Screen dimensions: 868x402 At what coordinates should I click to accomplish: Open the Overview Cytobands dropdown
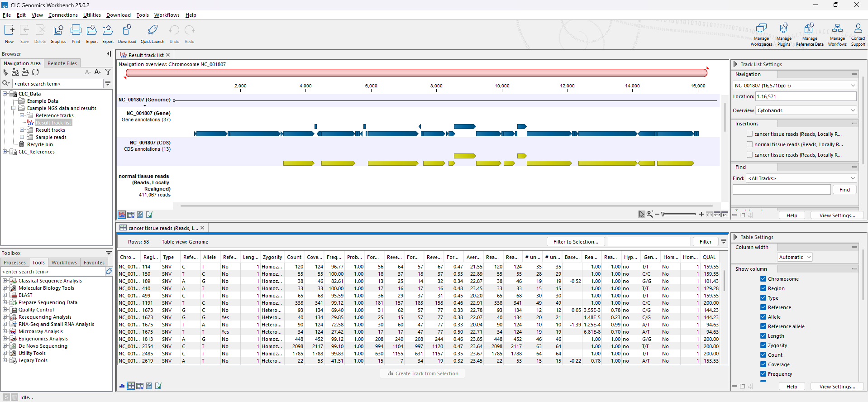pos(806,110)
